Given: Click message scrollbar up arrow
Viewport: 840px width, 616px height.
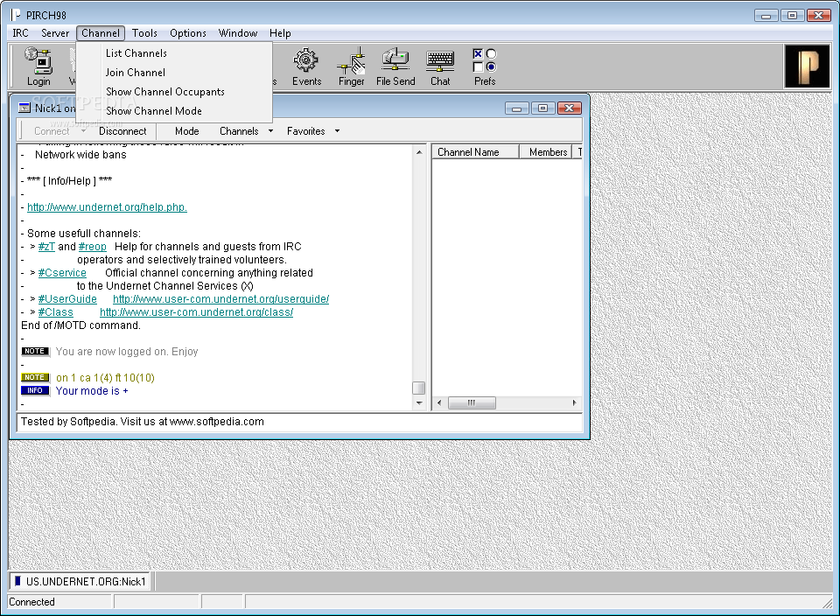Looking at the screenshot, I should click(419, 152).
